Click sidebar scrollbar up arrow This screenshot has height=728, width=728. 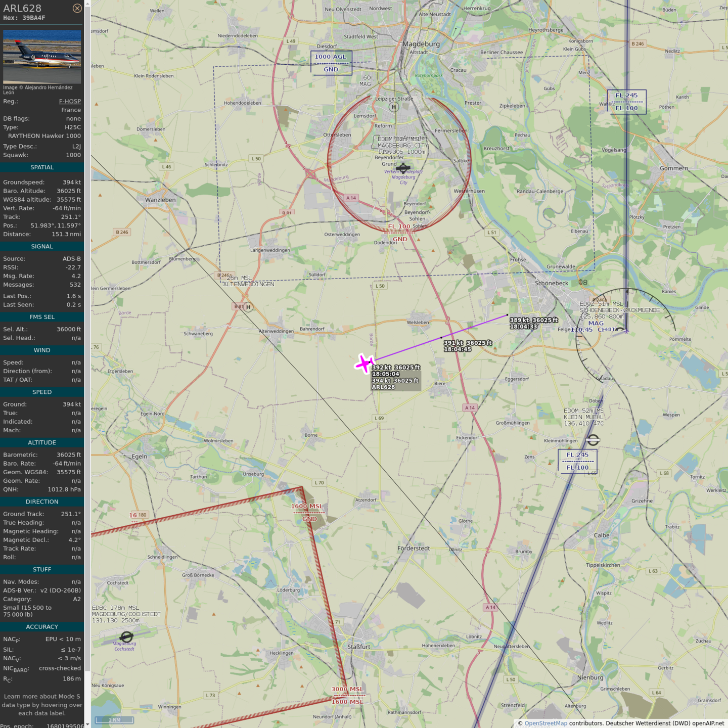tap(87, 4)
